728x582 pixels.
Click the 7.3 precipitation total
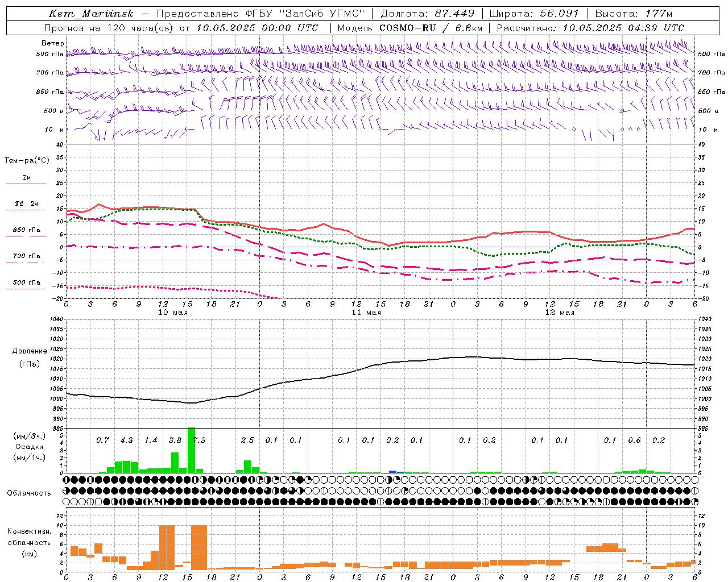(199, 440)
